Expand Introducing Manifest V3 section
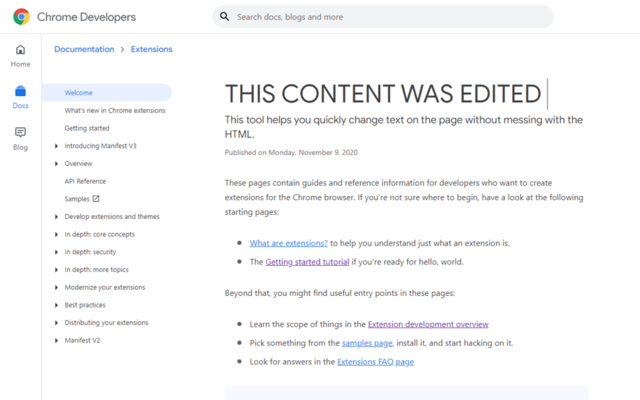Image resolution: width=640 pixels, height=400 pixels. (56, 146)
